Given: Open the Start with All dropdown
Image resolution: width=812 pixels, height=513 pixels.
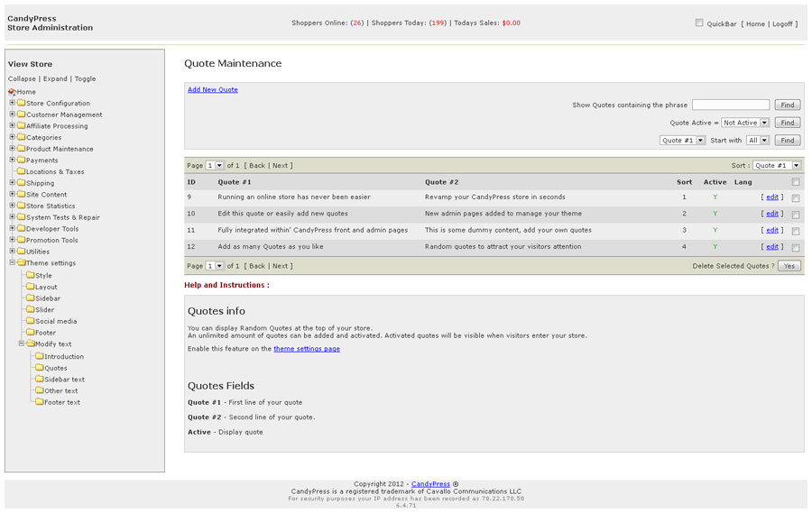Looking at the screenshot, I should point(758,141).
